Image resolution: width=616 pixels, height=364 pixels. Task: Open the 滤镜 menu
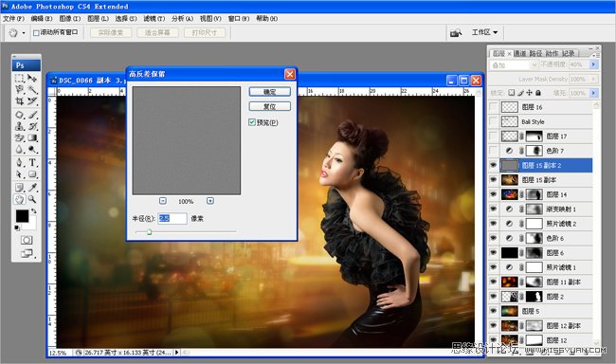point(154,18)
